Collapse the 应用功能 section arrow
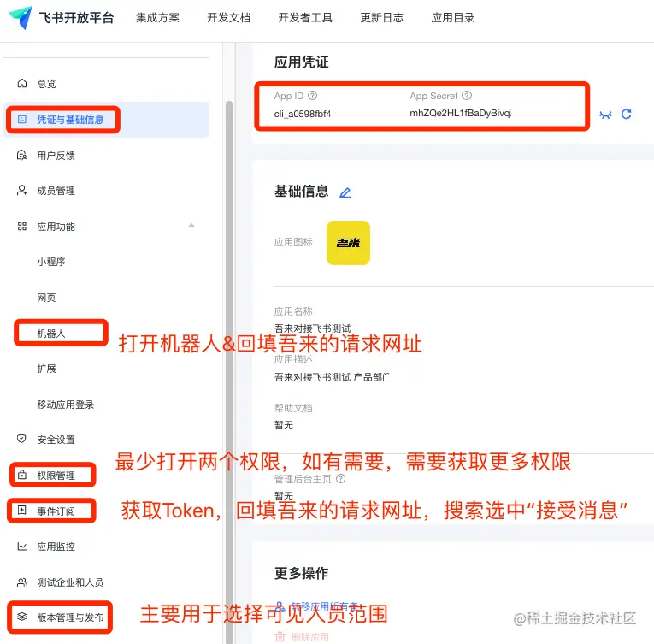Viewport: 654px width, 644px height. 191,226
